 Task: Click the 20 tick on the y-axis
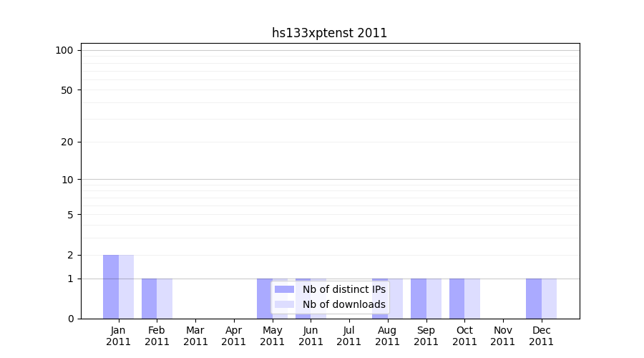tap(67, 142)
